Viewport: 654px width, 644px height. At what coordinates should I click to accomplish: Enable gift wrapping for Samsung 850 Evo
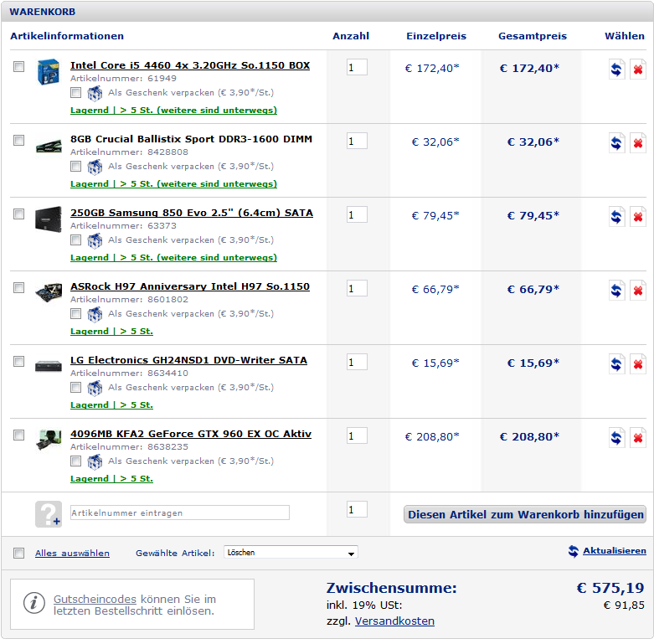coord(75,240)
